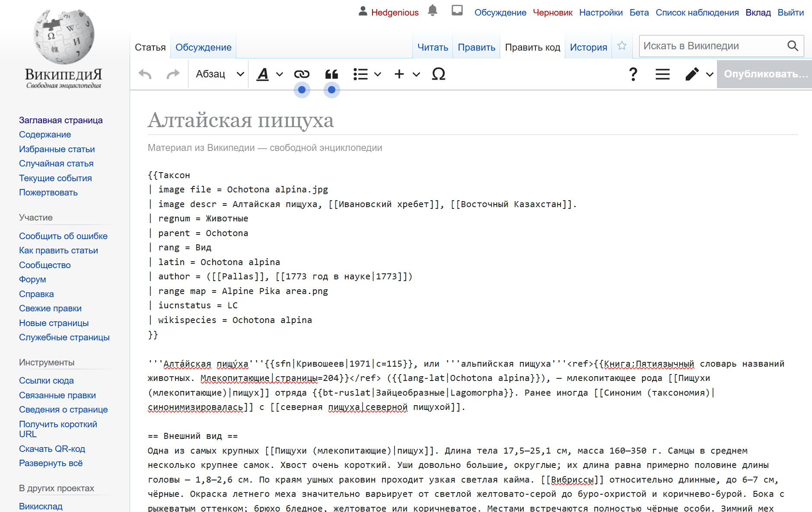This screenshot has height=512, width=812.
Task: Switch to the Читать tab
Action: point(433,47)
